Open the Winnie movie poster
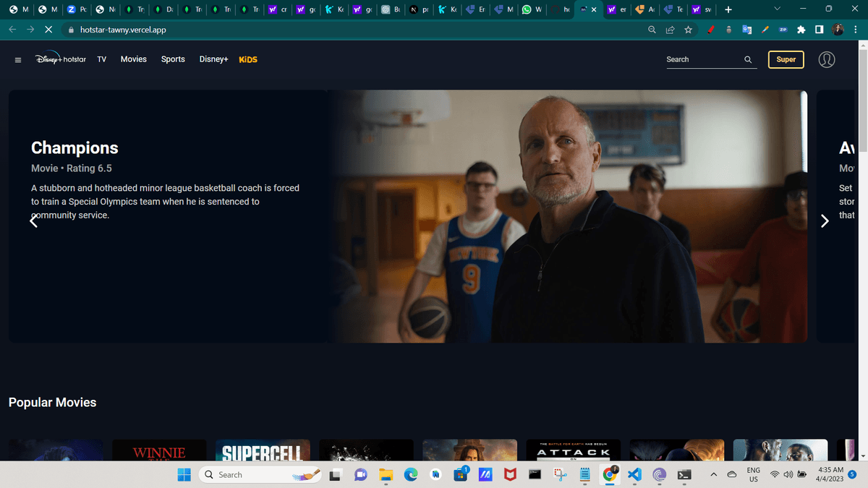868x488 pixels. [159, 450]
